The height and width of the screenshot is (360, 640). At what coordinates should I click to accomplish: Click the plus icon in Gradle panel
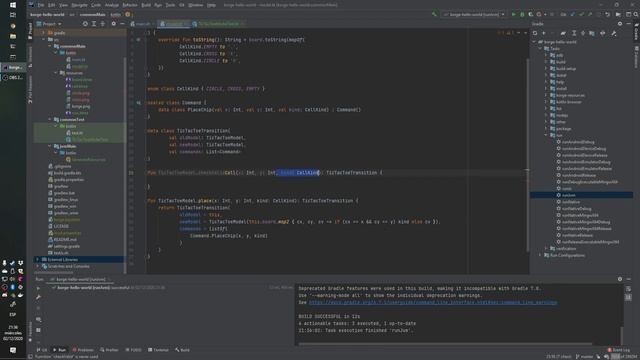[x=544, y=33]
